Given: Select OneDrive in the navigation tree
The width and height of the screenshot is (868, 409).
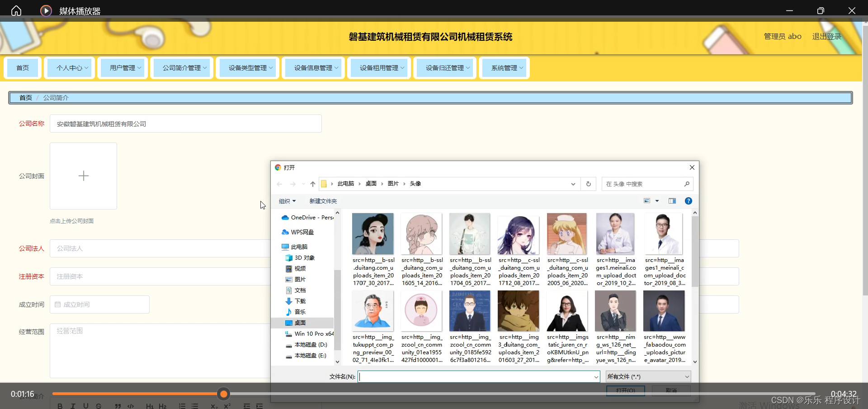Looking at the screenshot, I should (x=307, y=218).
